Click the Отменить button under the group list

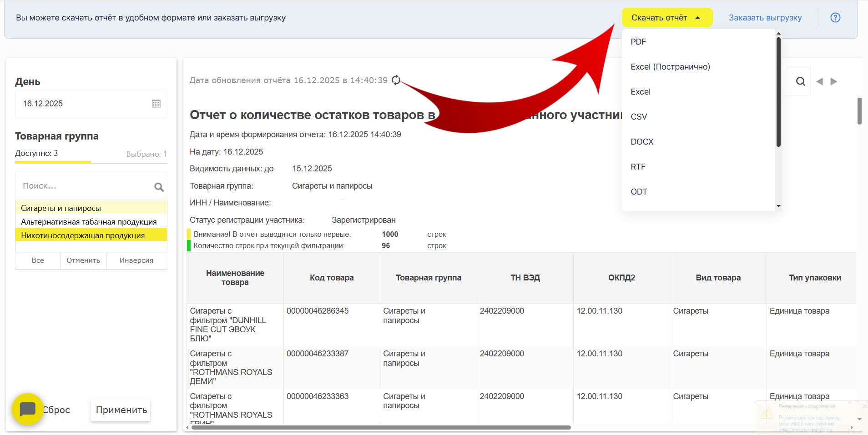83,260
